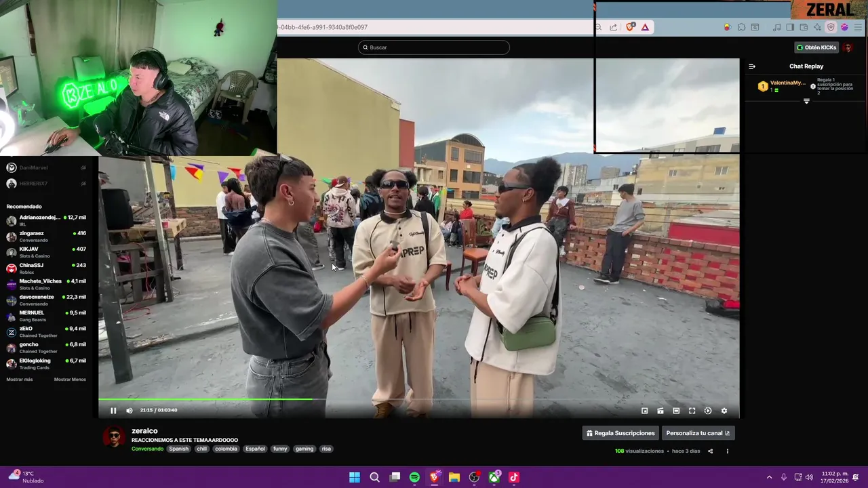This screenshot has width=868, height=488.
Task: Click the Obtén KICKs button
Action: click(816, 47)
